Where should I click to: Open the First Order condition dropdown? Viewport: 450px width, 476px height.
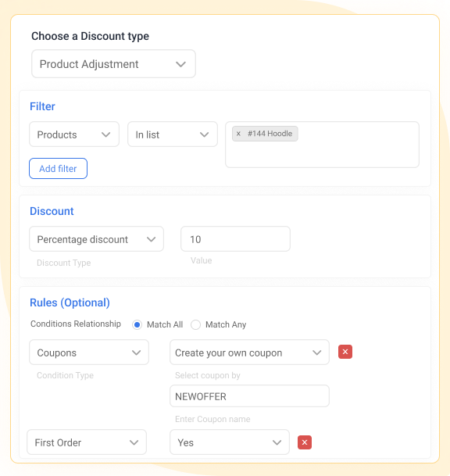(87, 442)
